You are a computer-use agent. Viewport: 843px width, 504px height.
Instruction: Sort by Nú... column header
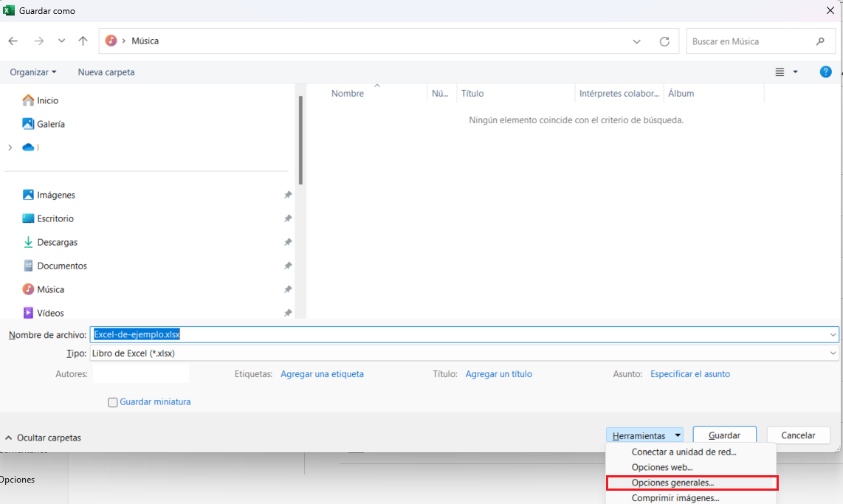440,94
